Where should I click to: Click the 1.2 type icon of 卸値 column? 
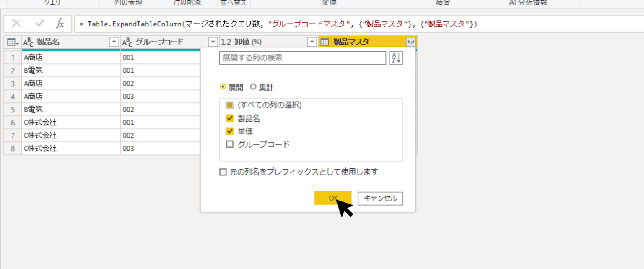click(x=226, y=42)
